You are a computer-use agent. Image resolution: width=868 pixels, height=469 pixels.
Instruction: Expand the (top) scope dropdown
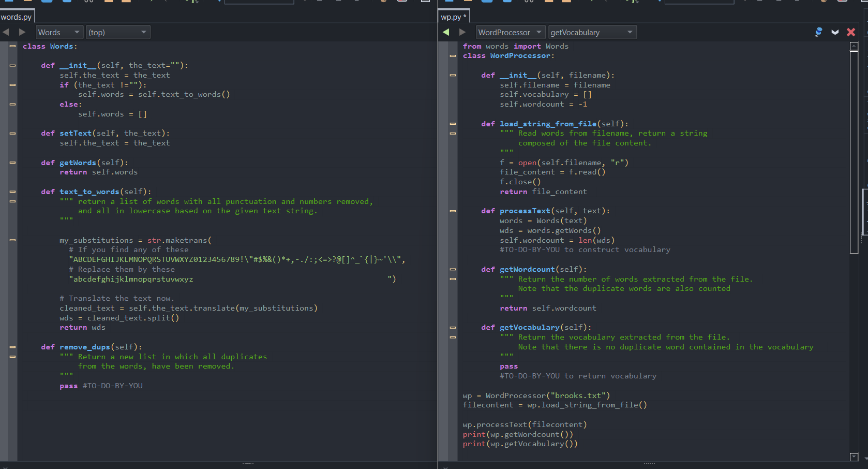coord(118,32)
